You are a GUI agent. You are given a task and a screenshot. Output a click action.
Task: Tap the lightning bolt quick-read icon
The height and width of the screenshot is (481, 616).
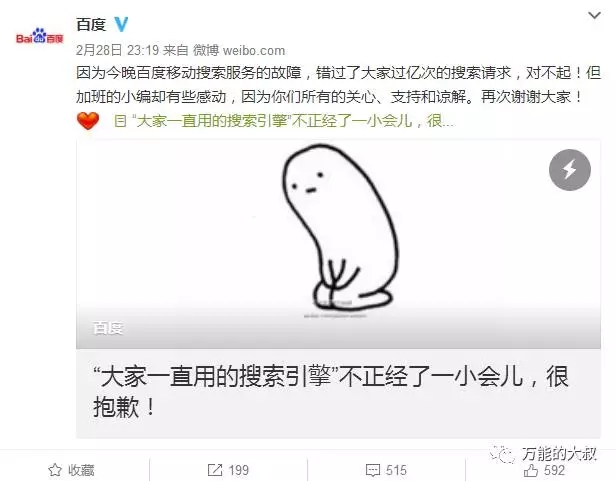click(x=570, y=170)
